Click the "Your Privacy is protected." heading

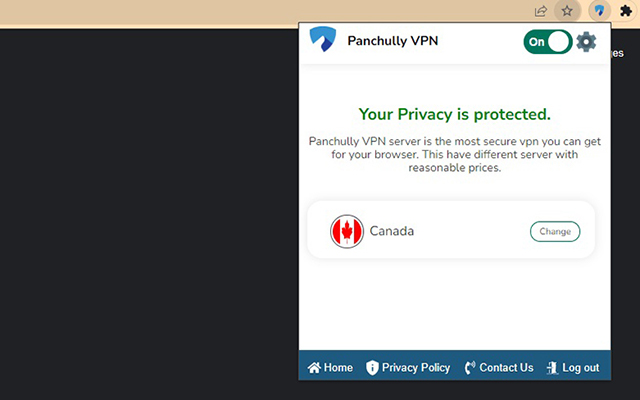[454, 115]
